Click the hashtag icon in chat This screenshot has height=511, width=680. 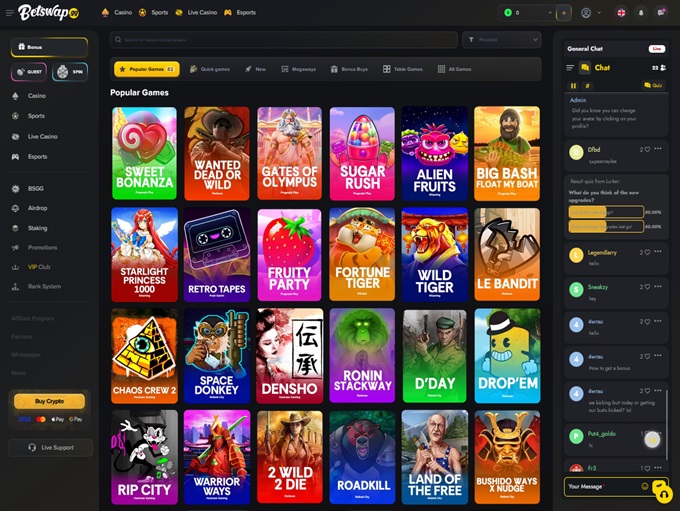pyautogui.click(x=587, y=86)
